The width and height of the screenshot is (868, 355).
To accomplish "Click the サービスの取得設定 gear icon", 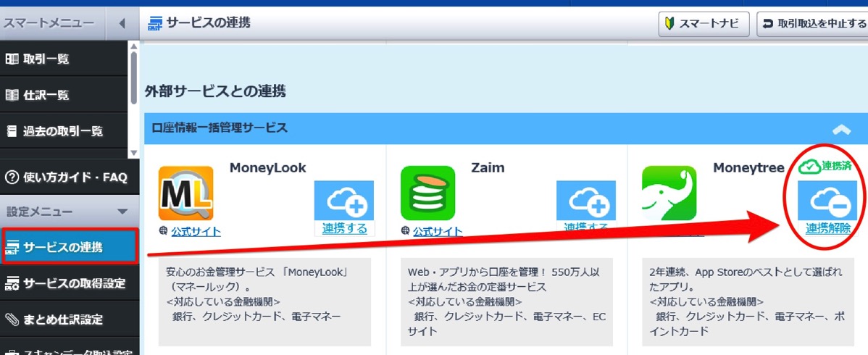I will click(x=12, y=283).
